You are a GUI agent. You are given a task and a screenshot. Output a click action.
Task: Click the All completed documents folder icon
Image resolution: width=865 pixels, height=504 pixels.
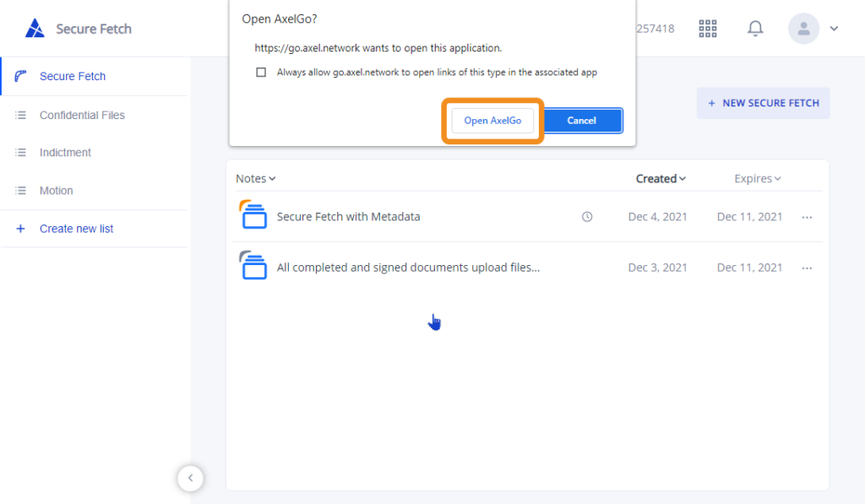(253, 265)
